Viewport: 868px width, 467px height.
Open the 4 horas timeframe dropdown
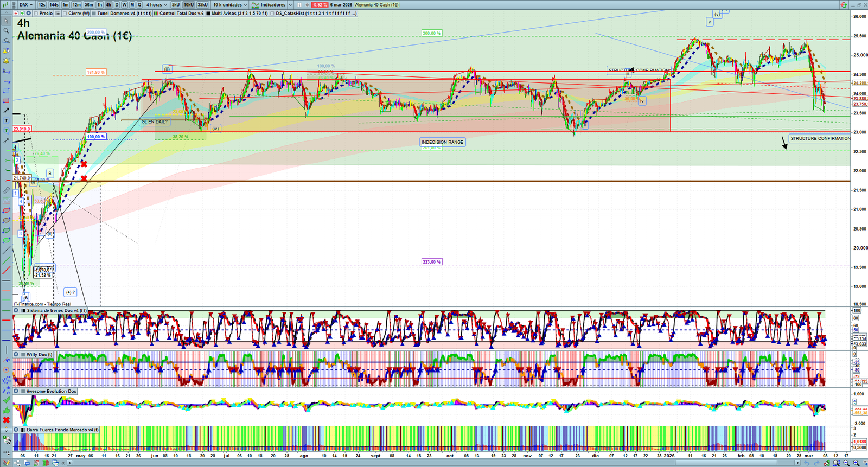[156, 5]
